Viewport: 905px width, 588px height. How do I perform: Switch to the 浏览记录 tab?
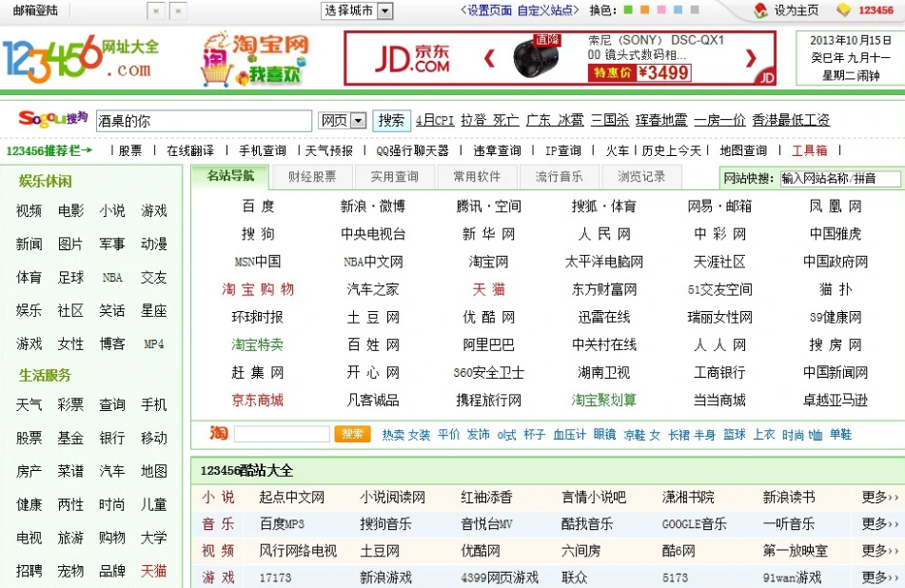click(x=641, y=177)
